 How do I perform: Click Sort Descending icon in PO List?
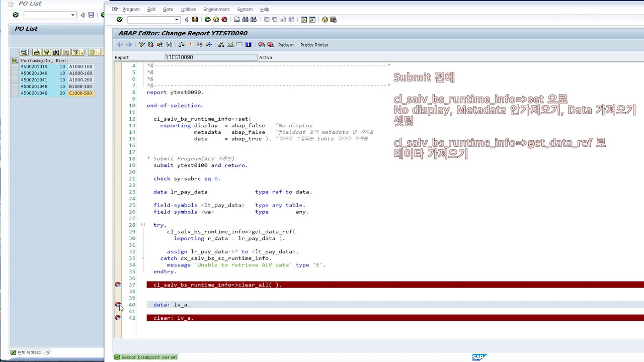pyautogui.click(x=46, y=52)
